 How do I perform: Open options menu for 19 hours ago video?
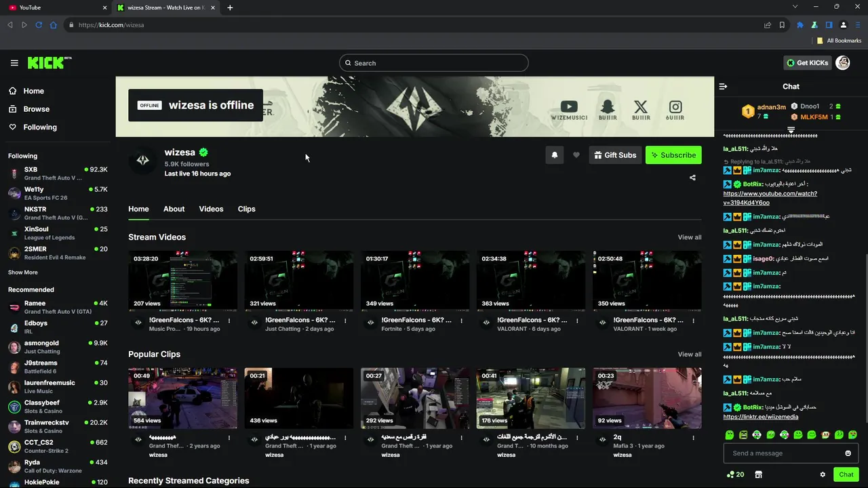pyautogui.click(x=229, y=321)
